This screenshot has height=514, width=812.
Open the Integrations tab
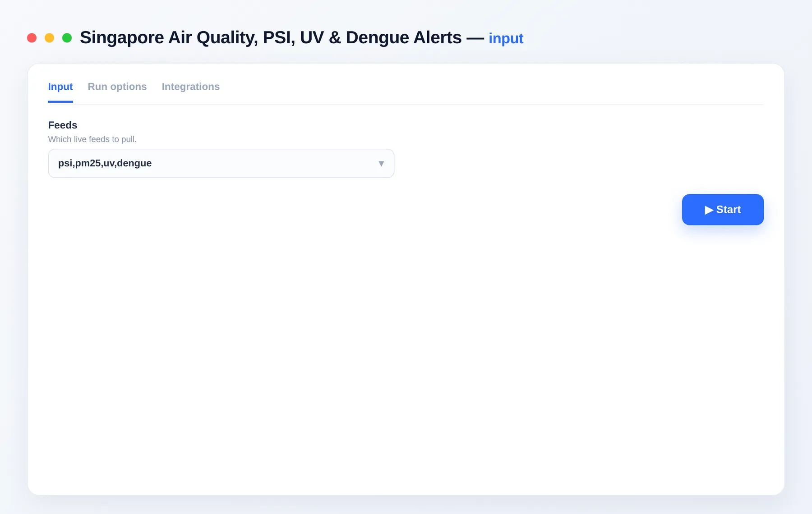[x=191, y=87]
